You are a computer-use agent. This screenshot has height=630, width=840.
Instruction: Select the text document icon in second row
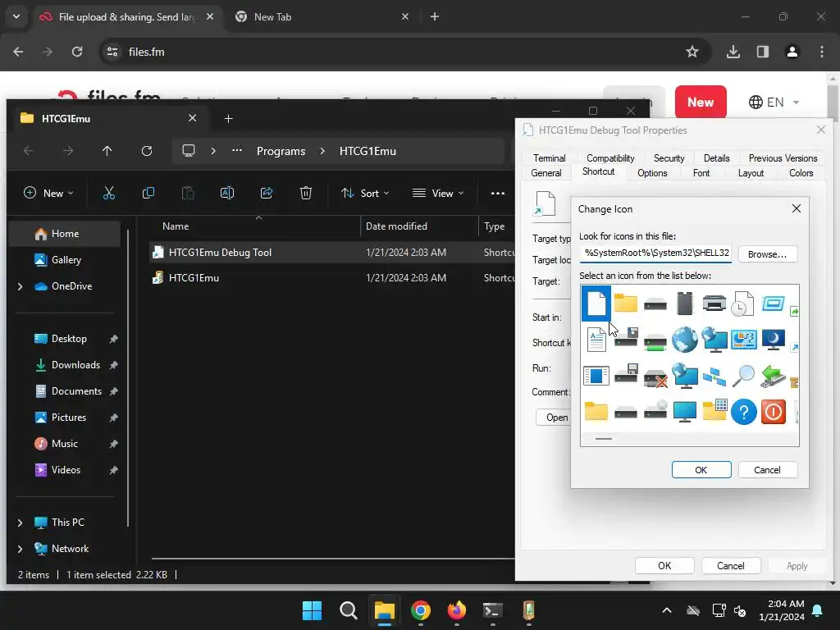596,340
